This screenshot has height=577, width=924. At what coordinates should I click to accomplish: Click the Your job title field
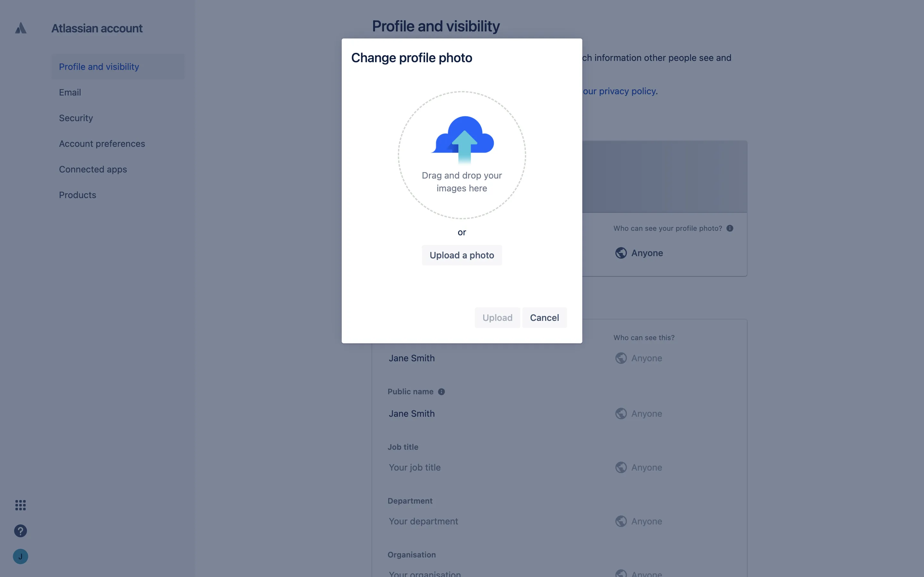[x=415, y=467]
